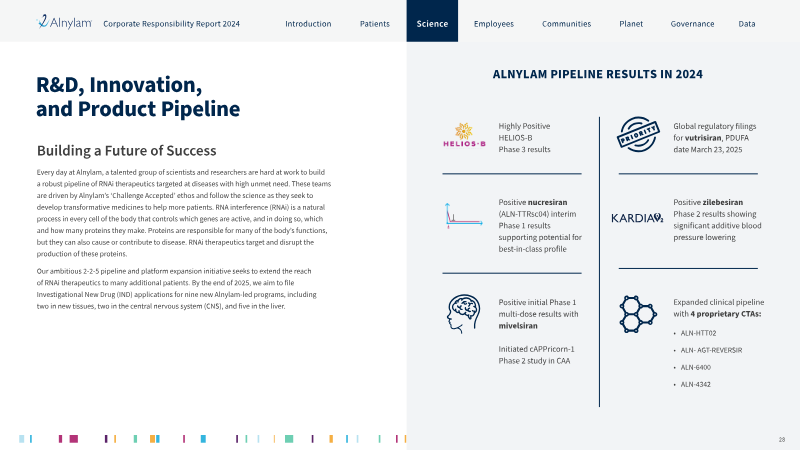This screenshot has width=800, height=450.
Task: Click the 'ALNYLAM PIPELINE RESULTS IN 2024' title
Action: pos(597,74)
